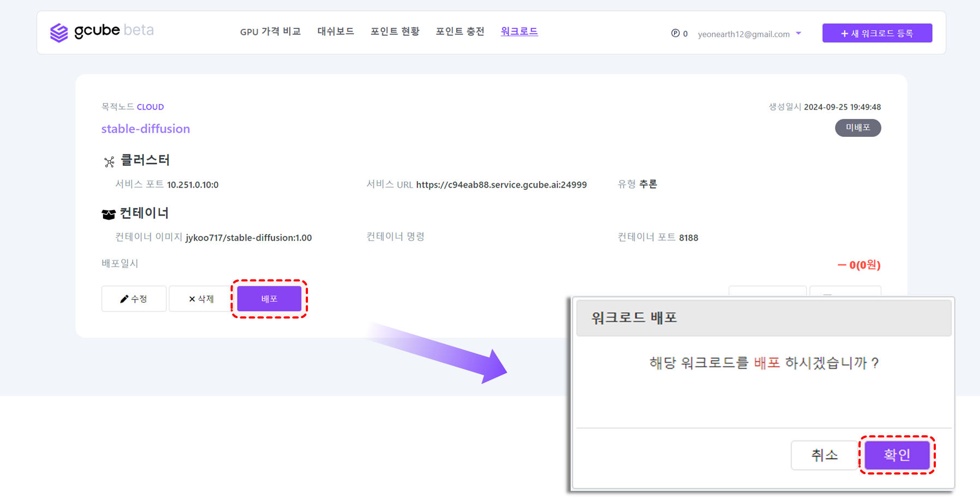Go to 대쉬보드 page

coord(336,32)
